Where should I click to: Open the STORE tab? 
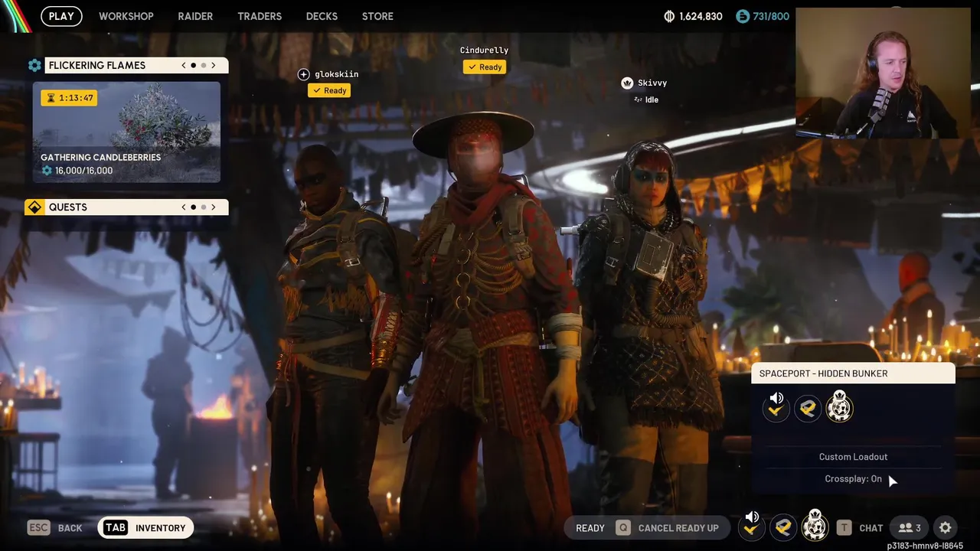point(377,16)
